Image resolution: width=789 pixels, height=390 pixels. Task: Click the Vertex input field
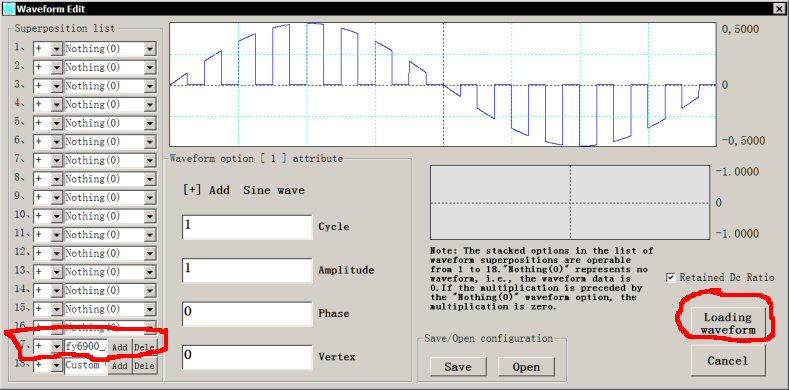[x=247, y=357]
